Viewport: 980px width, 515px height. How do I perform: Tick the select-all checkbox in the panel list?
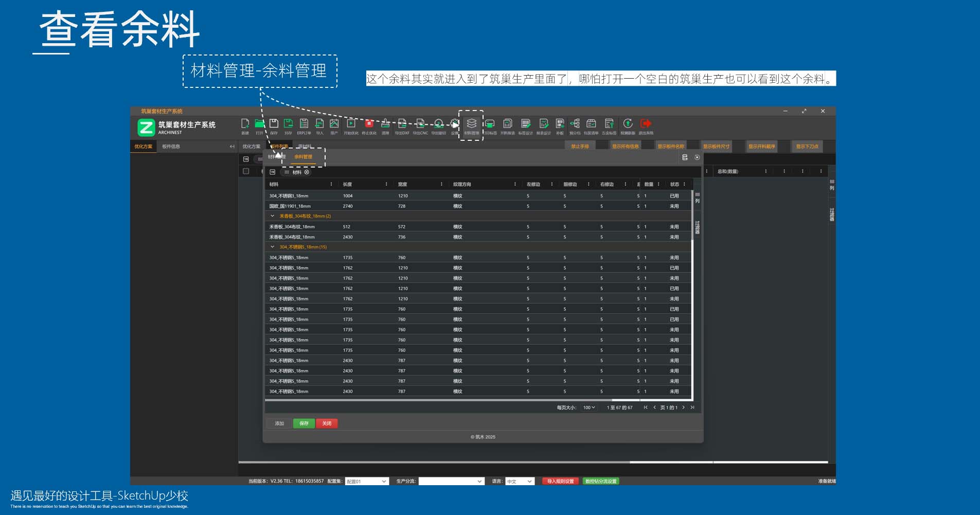(246, 171)
